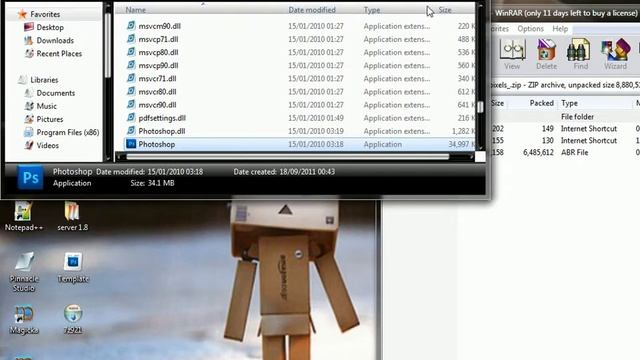Click Libraries icon in navigation pane
Image resolution: width=640 pixels, height=360 pixels.
click(23, 80)
